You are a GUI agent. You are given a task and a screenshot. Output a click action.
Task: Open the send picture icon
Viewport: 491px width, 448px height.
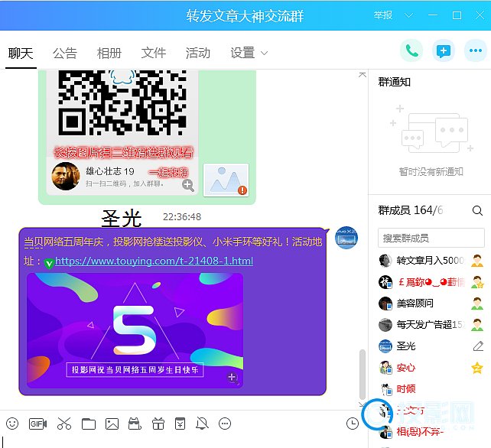[x=112, y=424]
